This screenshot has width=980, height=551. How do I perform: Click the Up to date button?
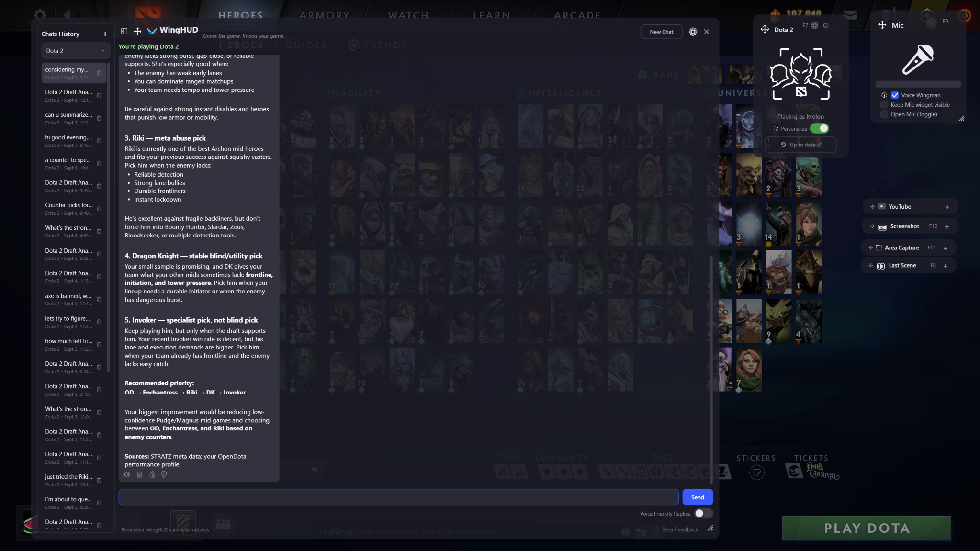[800, 145]
